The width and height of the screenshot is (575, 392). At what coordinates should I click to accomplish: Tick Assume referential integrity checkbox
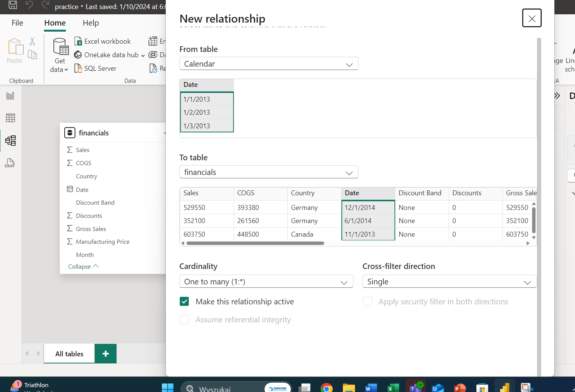click(184, 320)
